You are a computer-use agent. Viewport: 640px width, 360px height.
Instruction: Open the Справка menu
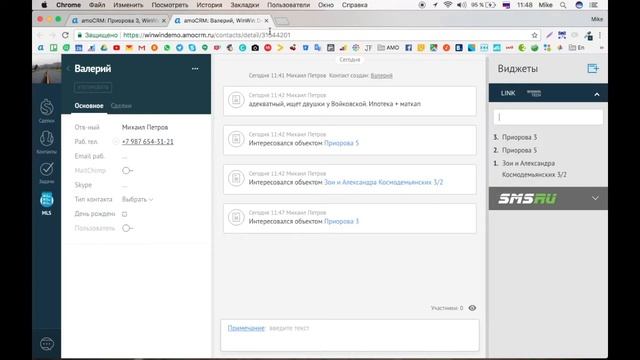354,5
